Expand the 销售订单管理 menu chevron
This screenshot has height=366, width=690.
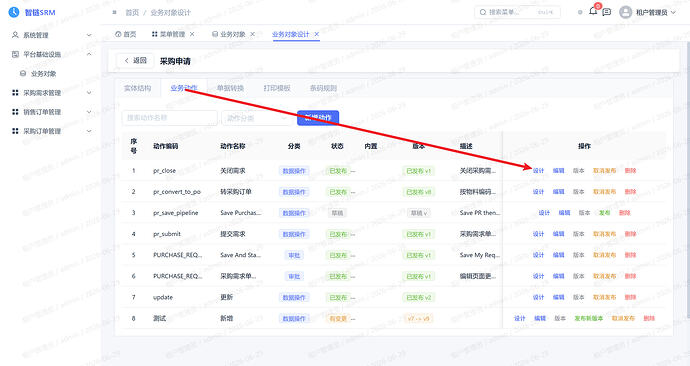89,112
